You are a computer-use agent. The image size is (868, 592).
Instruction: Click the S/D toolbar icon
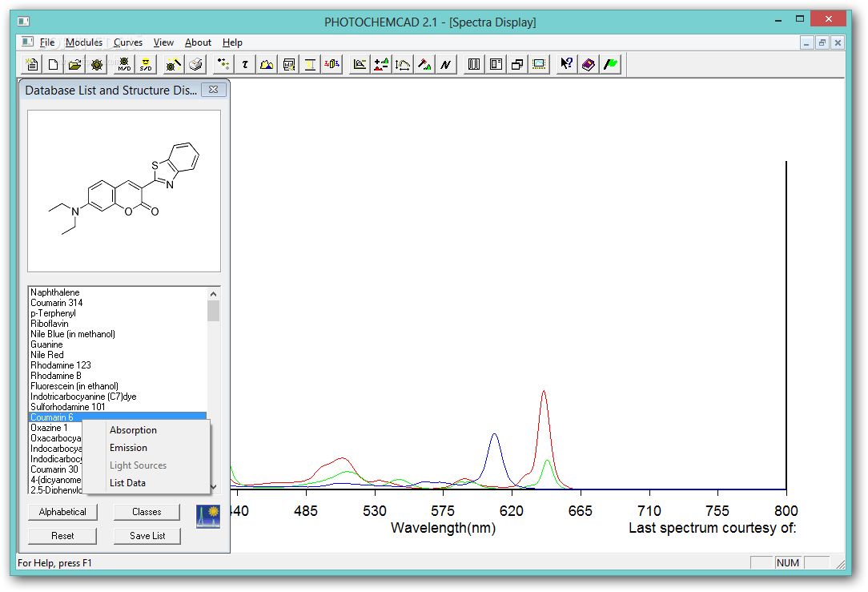146,64
